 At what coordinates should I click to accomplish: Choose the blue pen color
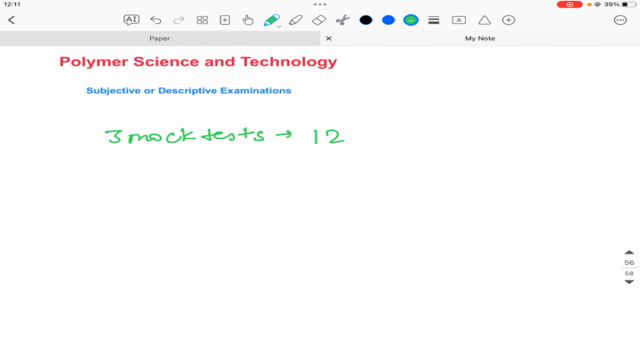[x=388, y=20]
